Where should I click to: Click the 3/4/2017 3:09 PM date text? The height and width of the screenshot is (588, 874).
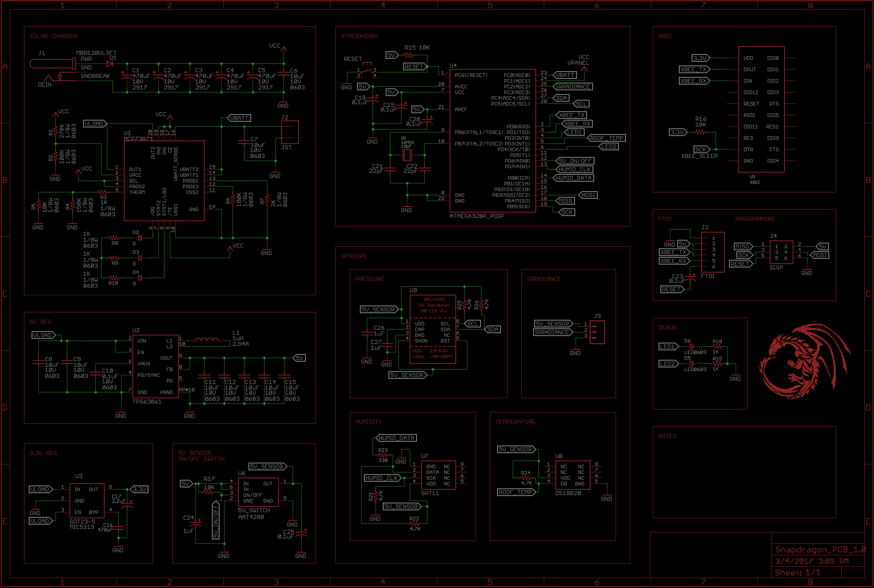click(x=811, y=561)
